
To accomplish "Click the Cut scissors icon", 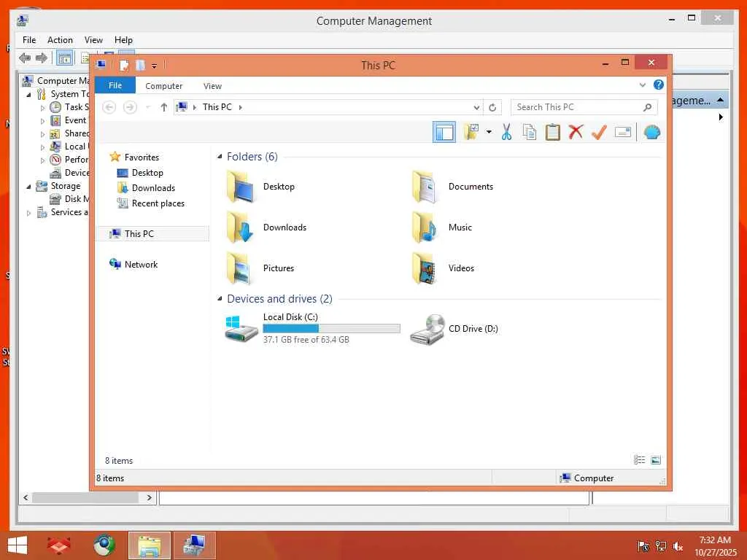I will (x=506, y=132).
